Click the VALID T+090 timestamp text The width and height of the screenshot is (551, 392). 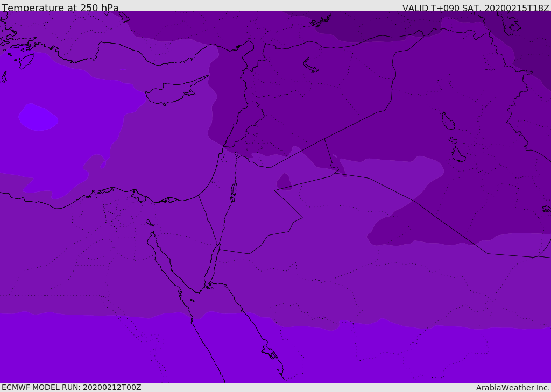click(x=476, y=8)
